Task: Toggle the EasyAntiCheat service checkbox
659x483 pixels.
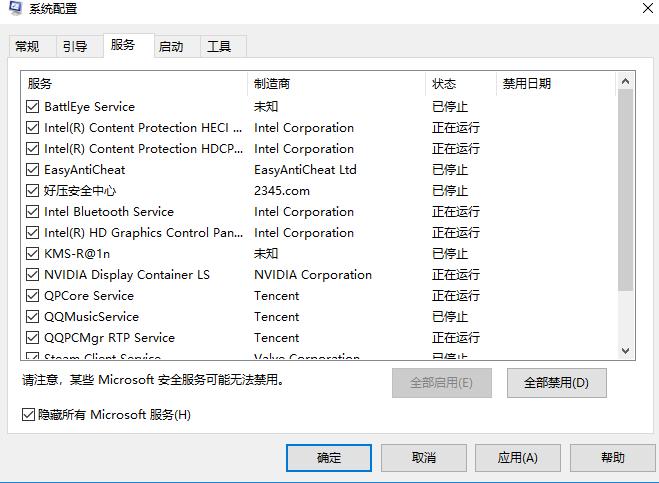Action: pos(33,170)
